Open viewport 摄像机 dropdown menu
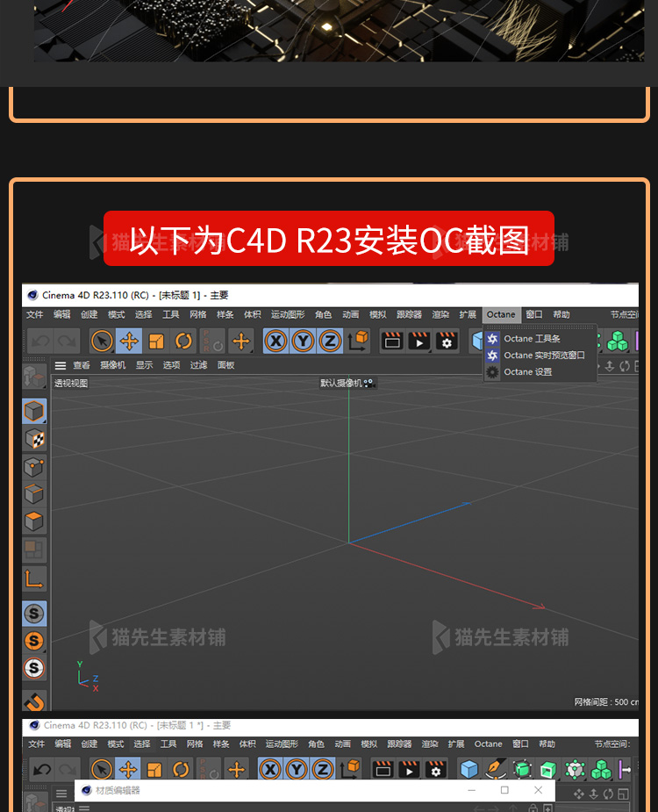The width and height of the screenshot is (658, 812). [113, 365]
